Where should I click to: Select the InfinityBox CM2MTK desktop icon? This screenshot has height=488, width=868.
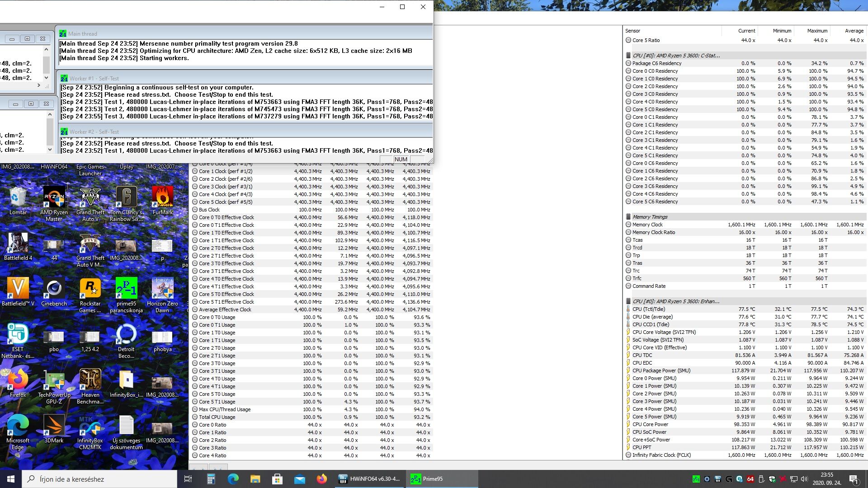point(90,432)
